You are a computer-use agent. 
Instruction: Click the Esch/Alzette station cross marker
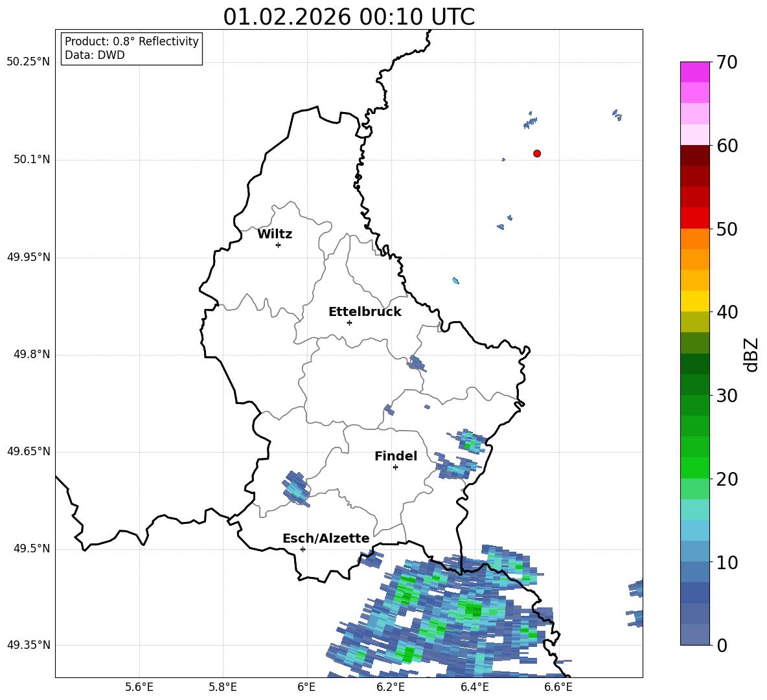click(x=303, y=549)
